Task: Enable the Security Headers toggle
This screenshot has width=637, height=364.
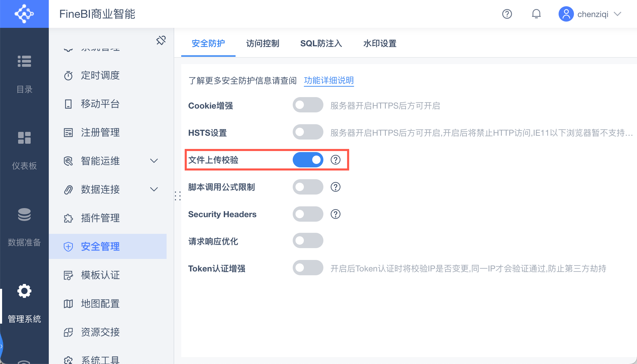Action: click(x=308, y=214)
